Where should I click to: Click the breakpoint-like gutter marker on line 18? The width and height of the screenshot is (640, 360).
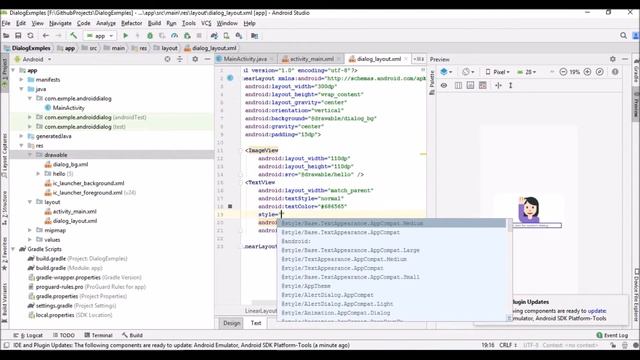[x=230, y=207]
